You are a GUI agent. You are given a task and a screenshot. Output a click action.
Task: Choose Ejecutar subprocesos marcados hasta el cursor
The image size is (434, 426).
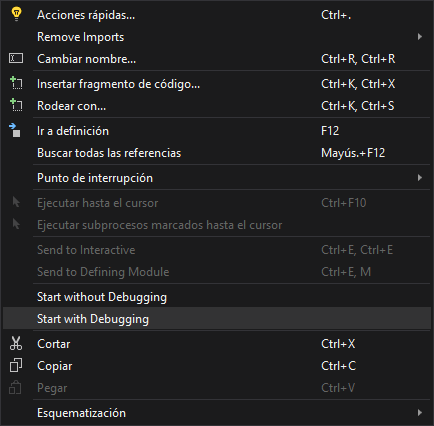point(217,225)
